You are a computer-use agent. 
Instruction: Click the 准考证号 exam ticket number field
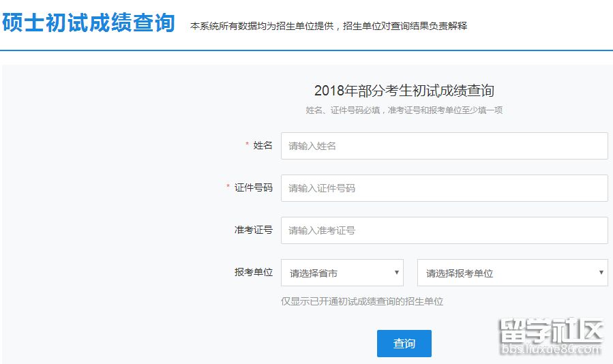(444, 230)
